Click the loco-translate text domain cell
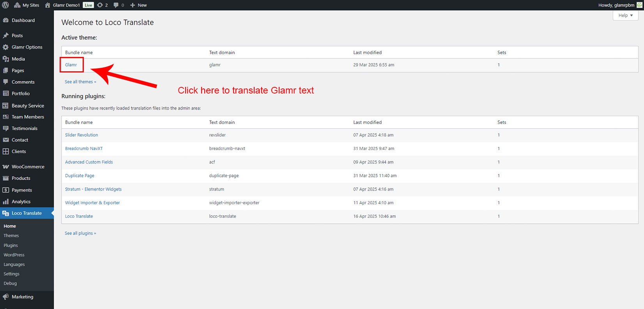 223,216
